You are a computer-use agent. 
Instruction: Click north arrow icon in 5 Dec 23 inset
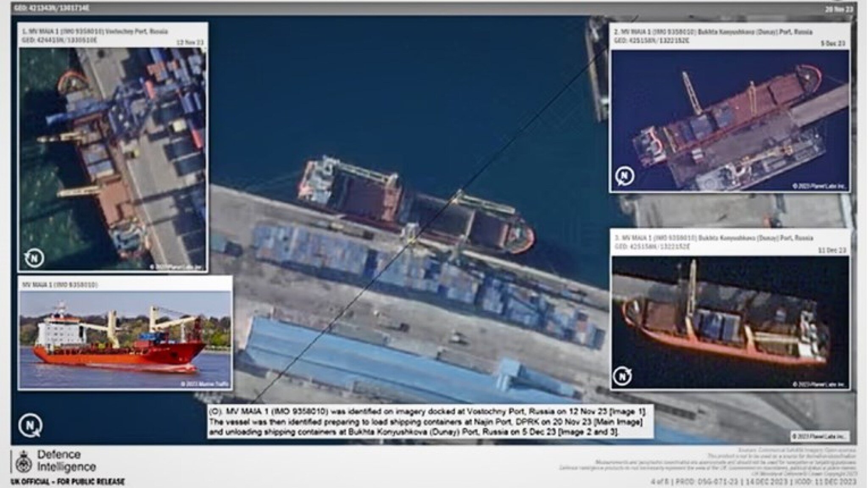[x=624, y=176]
